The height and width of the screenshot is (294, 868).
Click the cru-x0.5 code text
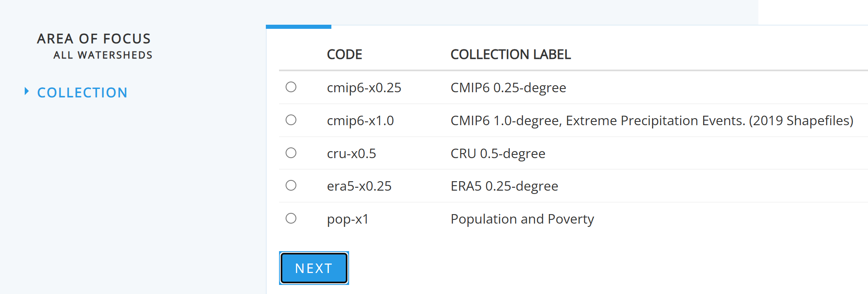351,154
